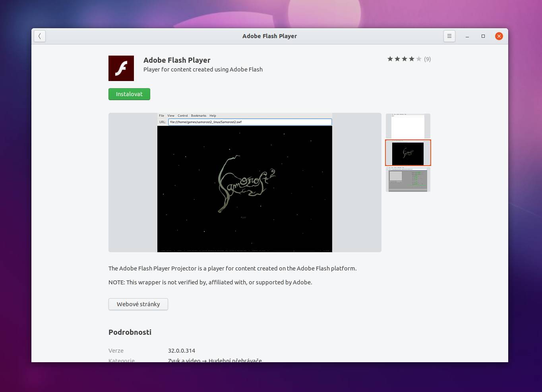The height and width of the screenshot is (392, 542).
Task: Minimize the Adobe Flash Player window
Action: (467, 36)
